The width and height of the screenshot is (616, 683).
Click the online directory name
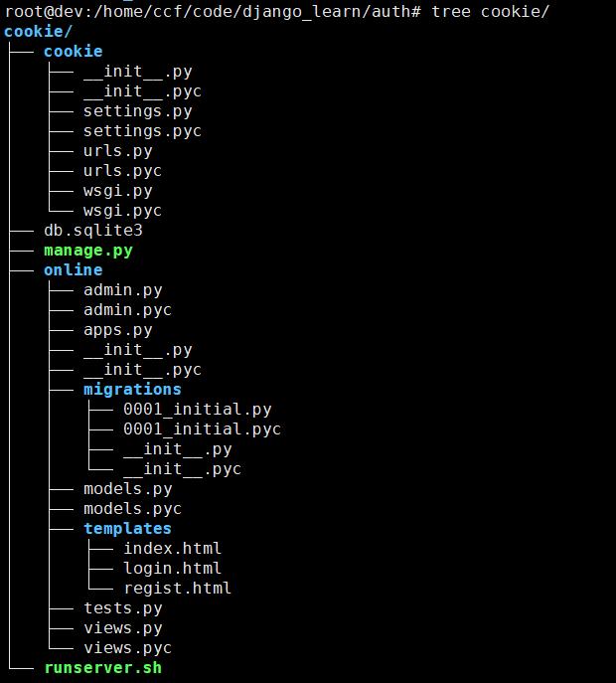(74, 270)
